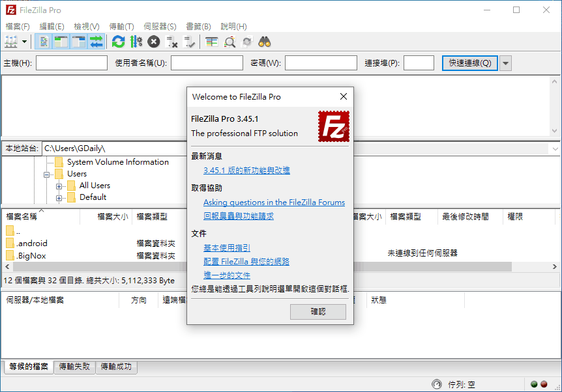
Task: Click the 快速連線(Q) button
Action: coord(469,63)
